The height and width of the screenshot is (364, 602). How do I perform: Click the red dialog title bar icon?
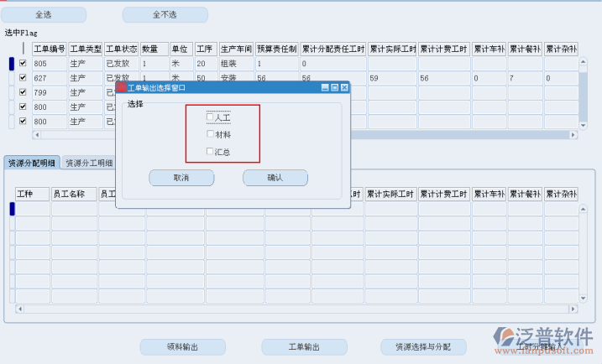point(121,87)
